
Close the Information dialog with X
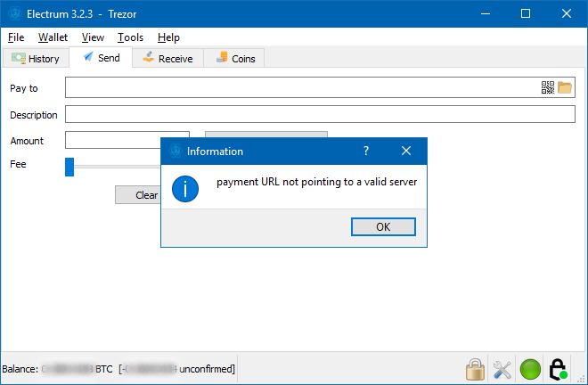tap(406, 151)
